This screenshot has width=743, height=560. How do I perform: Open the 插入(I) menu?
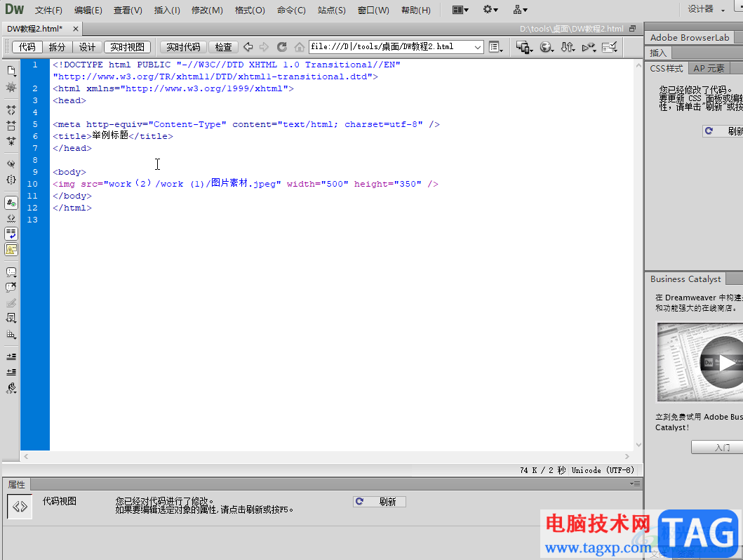click(167, 10)
